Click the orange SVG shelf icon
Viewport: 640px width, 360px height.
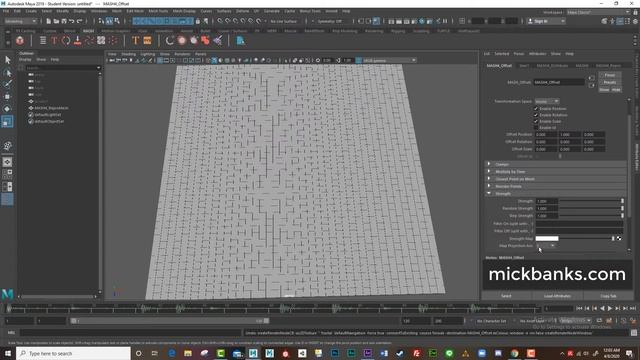[147, 40]
